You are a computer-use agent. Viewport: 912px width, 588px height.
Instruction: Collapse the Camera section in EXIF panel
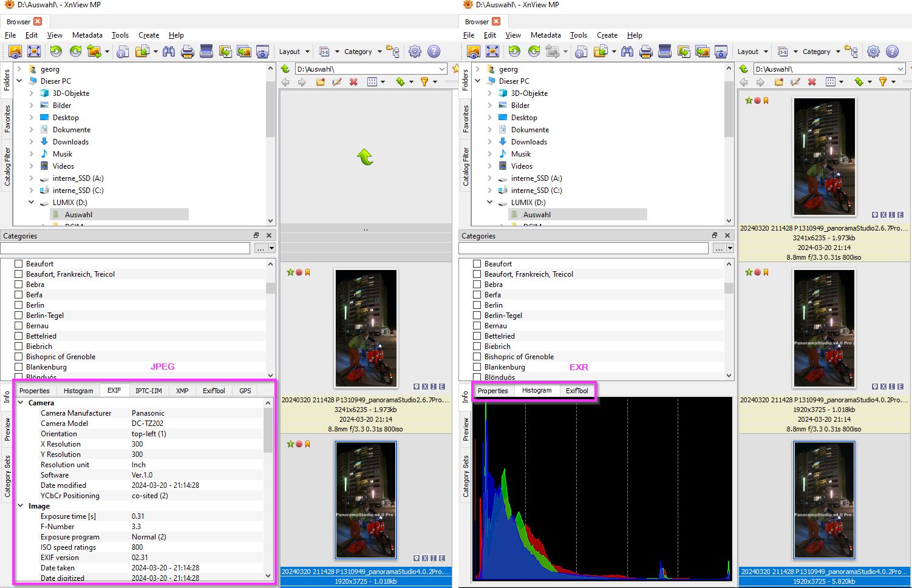point(21,403)
